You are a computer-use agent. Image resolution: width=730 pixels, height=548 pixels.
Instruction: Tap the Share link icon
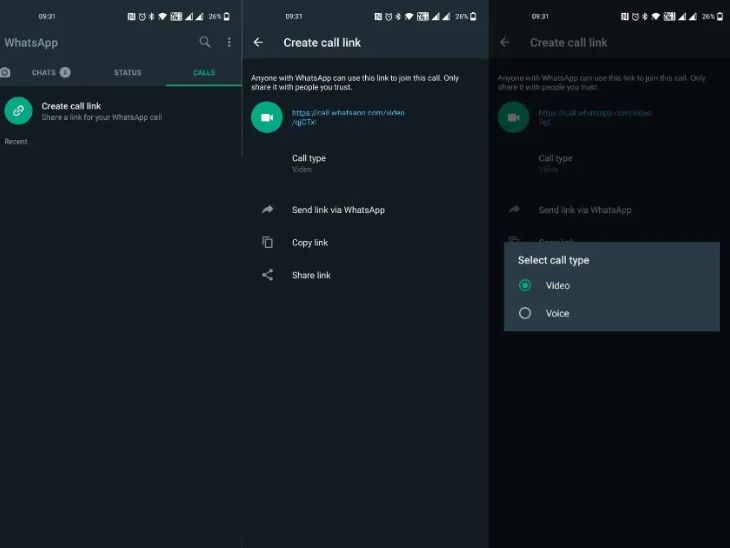click(x=267, y=275)
